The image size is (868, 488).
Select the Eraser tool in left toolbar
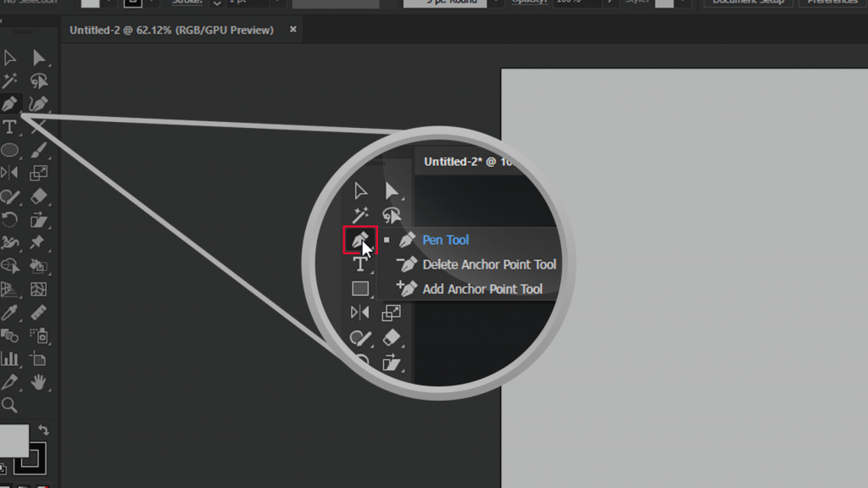pos(38,197)
